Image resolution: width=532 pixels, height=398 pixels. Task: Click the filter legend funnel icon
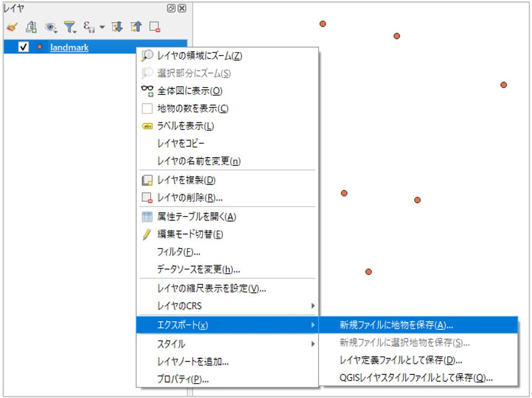[x=70, y=27]
